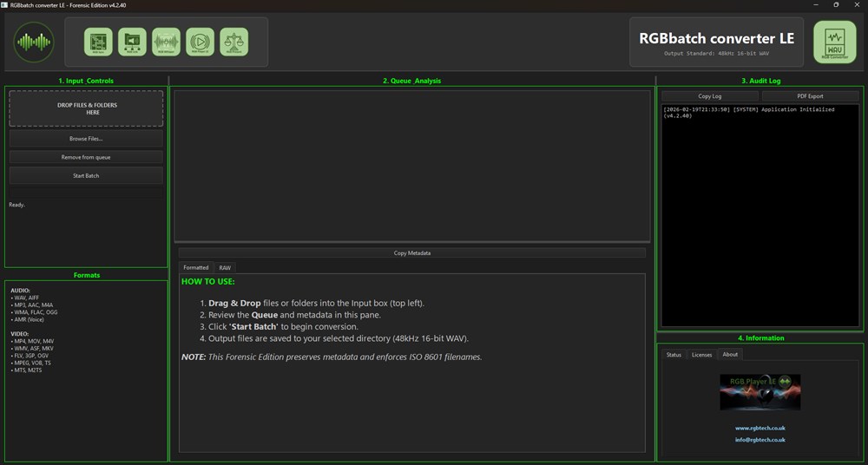Copy the audit log with Copy Log
Viewport: 868px width, 465px height.
[710, 95]
